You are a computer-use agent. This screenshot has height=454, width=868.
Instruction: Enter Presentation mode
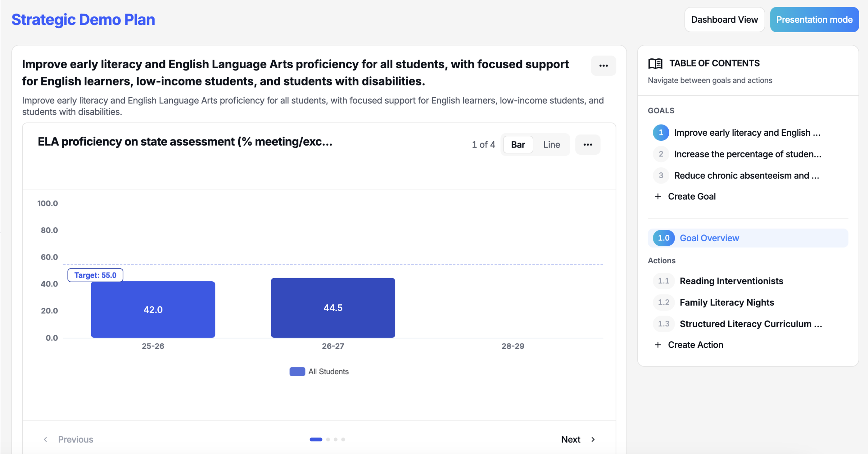click(814, 20)
